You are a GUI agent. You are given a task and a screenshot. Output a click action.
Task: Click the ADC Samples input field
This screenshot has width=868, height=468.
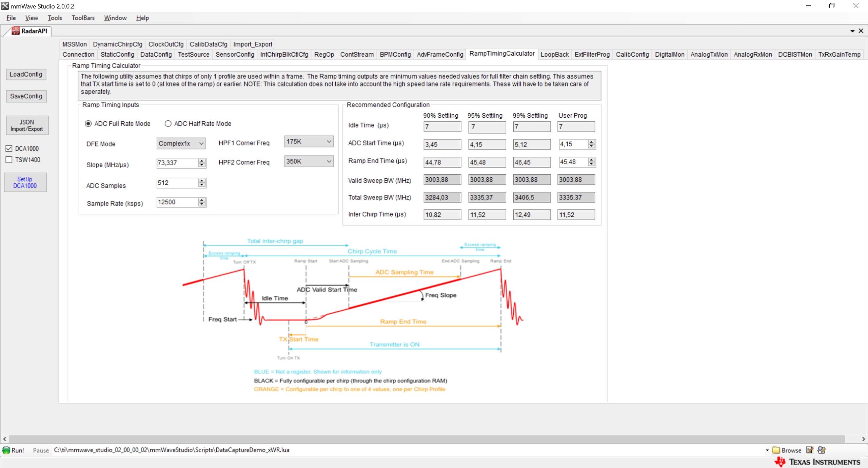point(177,183)
